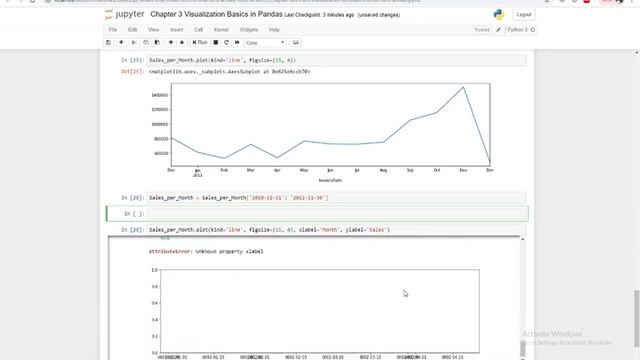The image size is (640, 360).
Task: Open the cell type dropdown showing Code
Action: click(x=265, y=43)
